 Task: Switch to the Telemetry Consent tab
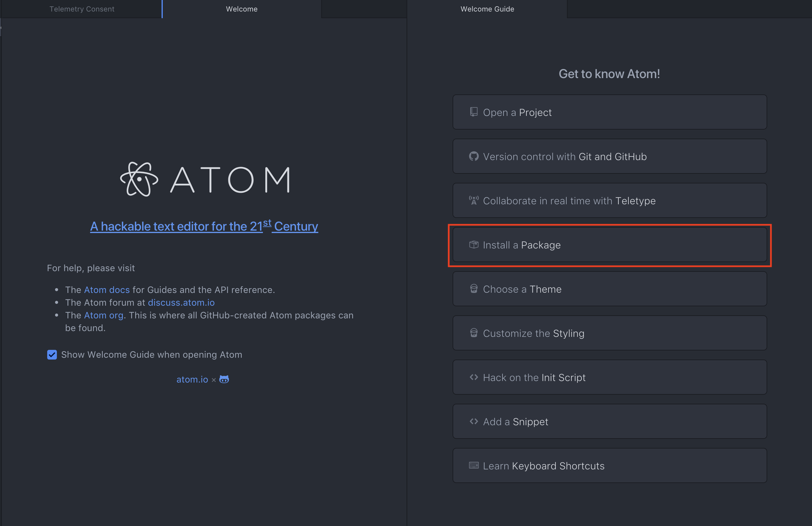(x=82, y=9)
